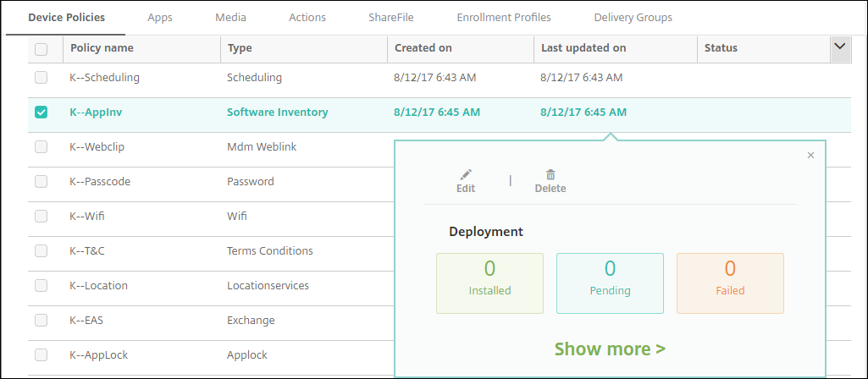The width and height of the screenshot is (868, 379).
Task: Click the green Installed count box
Action: click(489, 283)
